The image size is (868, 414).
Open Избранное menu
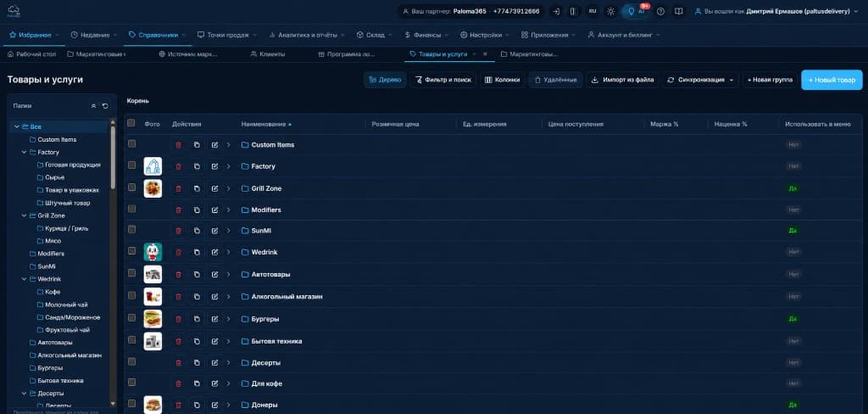click(34, 35)
